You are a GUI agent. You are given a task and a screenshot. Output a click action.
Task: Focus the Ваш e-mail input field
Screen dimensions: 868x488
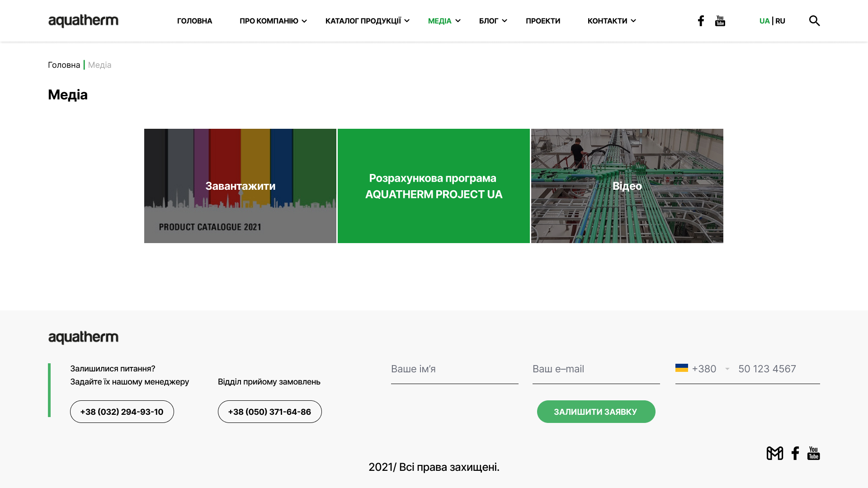(596, 369)
